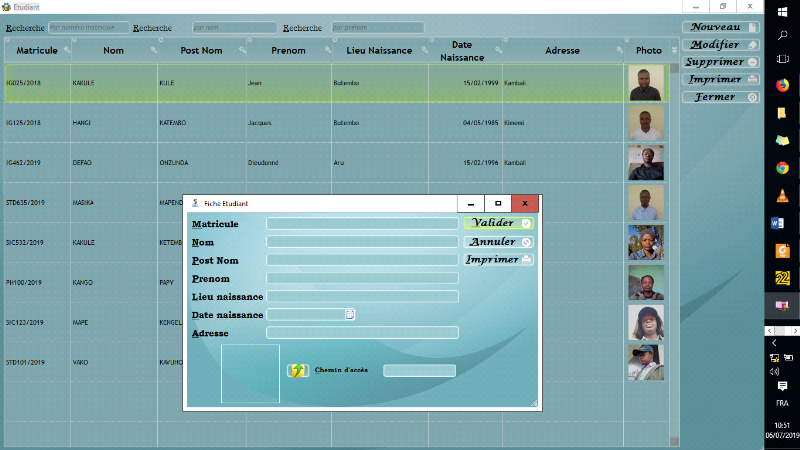Select the photo thumbnail in the KAKULE Jean row
Viewport: 800px width, 450px height.
coord(645,83)
